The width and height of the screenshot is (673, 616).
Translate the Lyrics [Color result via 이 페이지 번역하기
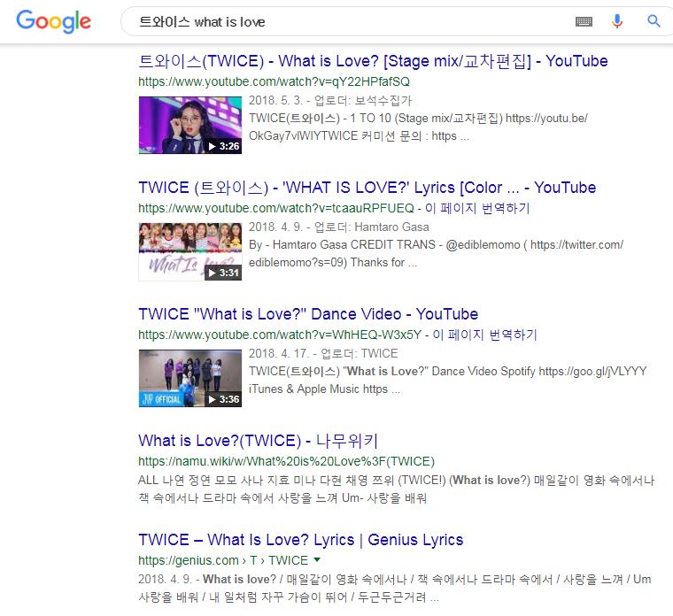477,208
